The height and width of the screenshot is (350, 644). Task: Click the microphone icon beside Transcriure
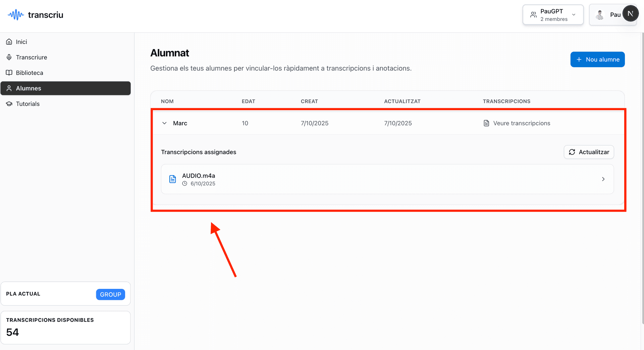9,57
